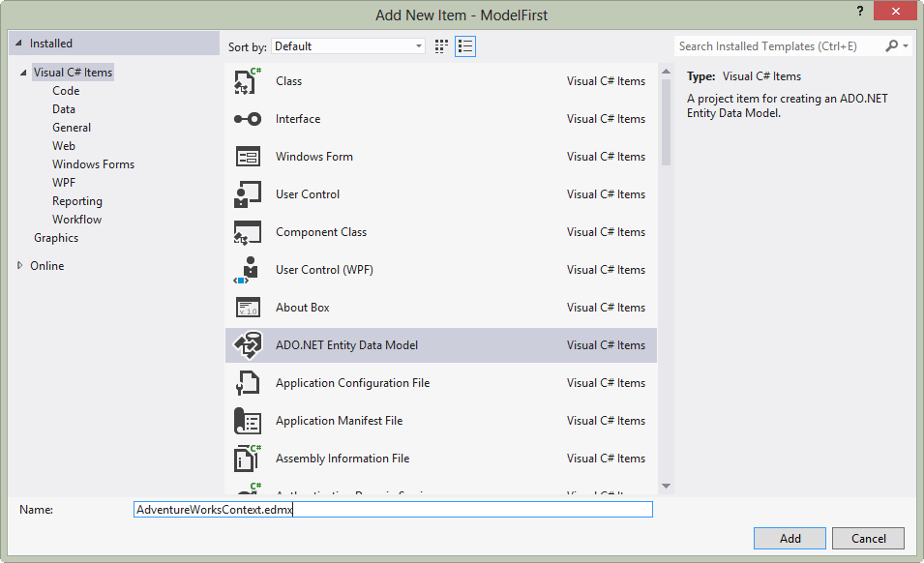Viewport: 924px width, 563px height.
Task: Select the User Control (WPF) name
Action: [324, 270]
